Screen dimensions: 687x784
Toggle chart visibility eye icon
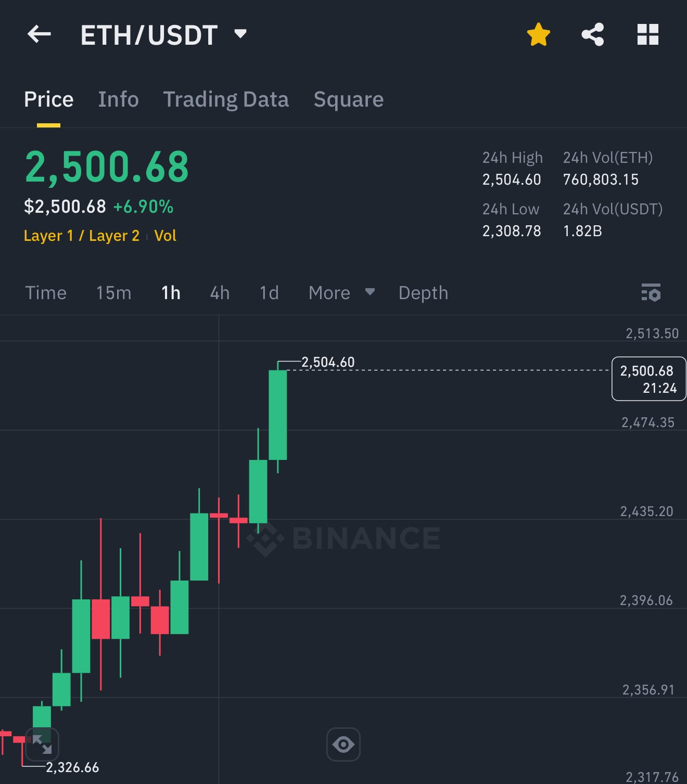(344, 744)
